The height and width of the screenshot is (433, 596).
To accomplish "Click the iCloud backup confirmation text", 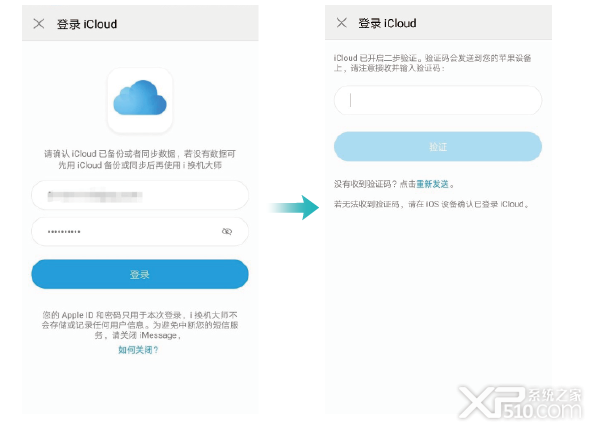I will pos(140,159).
